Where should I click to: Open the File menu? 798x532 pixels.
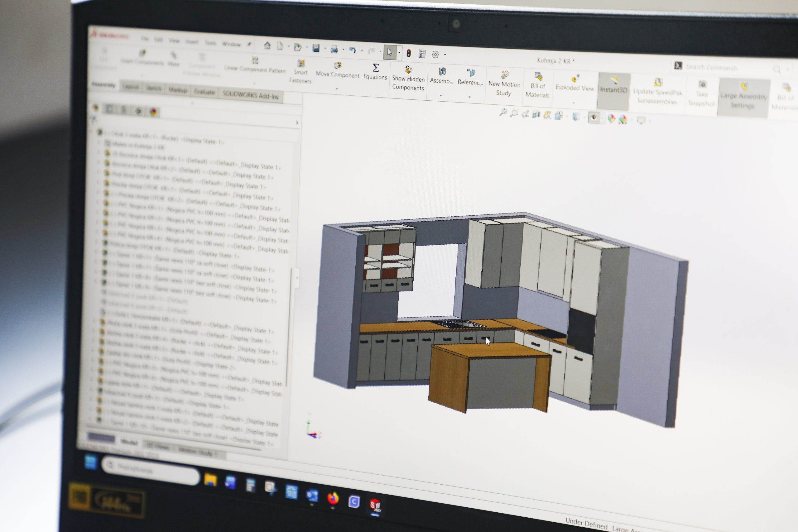tap(145, 39)
